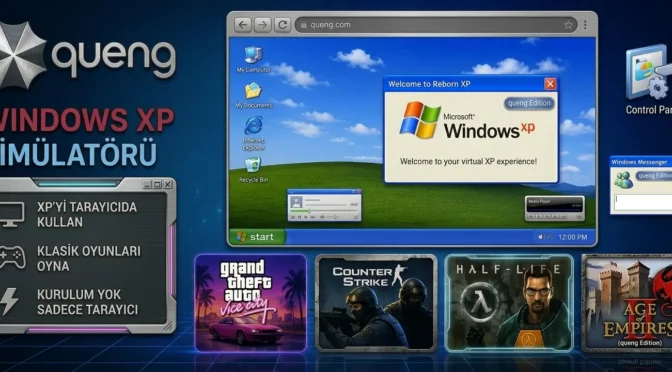Click the browser forward arrow button
This screenshot has width=672, height=372.
tap(262, 25)
